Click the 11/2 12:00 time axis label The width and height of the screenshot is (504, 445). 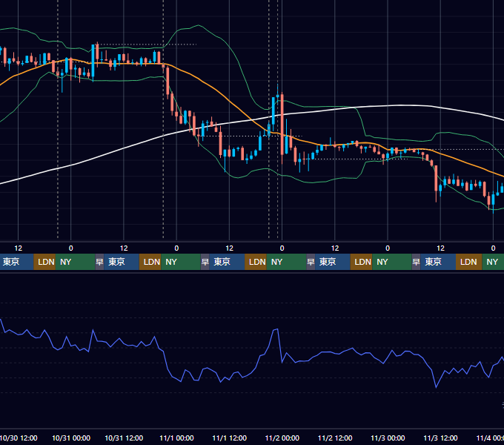pos(335,438)
